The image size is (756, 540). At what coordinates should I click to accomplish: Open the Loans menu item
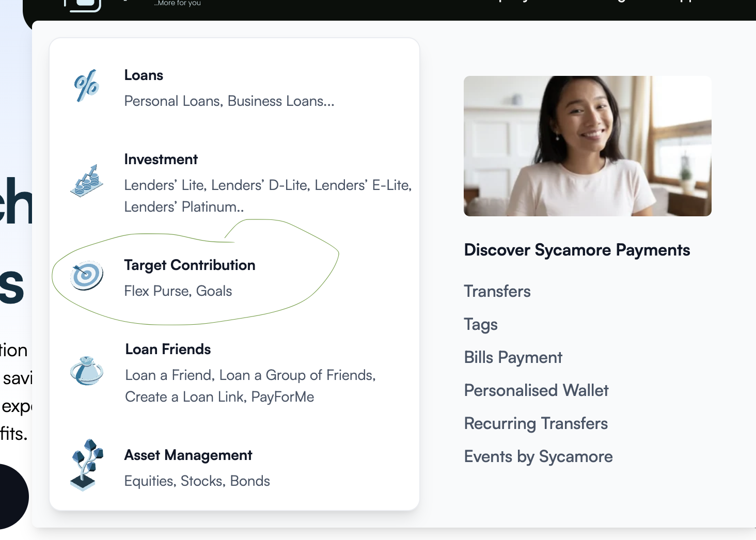[144, 75]
